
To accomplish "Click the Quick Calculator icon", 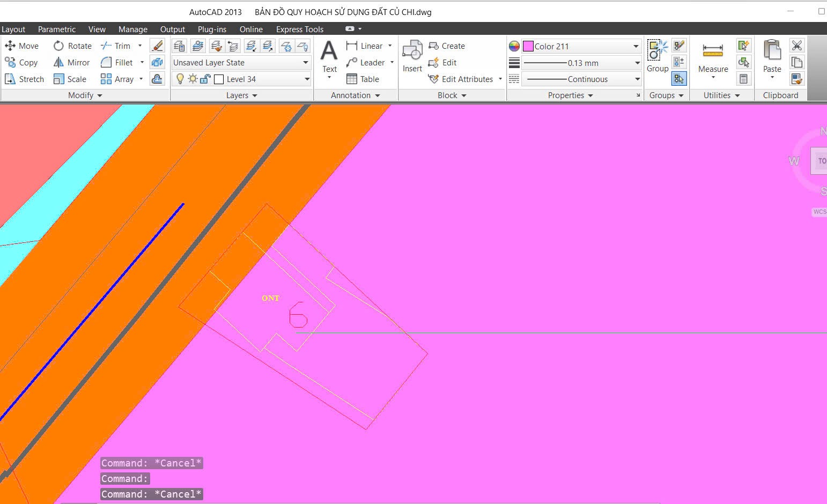I will point(743,79).
